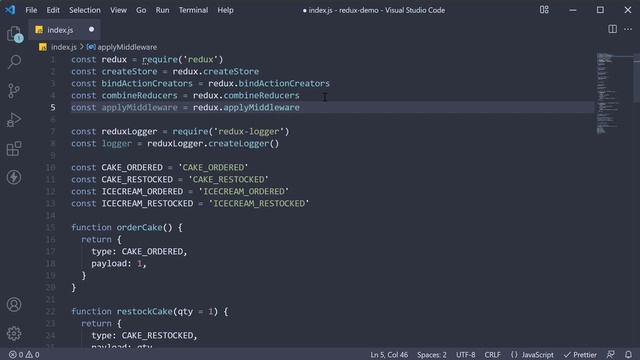Screen dimensions: 640x360
Task: Change line ending via CRLF
Action: coord(492,354)
